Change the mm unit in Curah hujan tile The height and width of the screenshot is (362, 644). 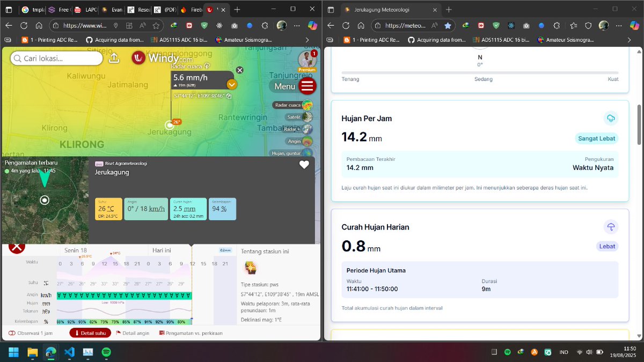tap(189, 209)
